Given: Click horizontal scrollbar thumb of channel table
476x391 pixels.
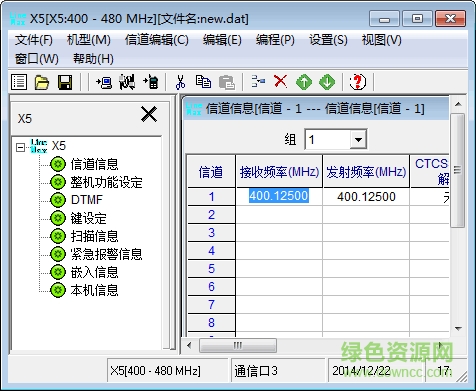Looking at the screenshot, I should [x=238, y=345].
